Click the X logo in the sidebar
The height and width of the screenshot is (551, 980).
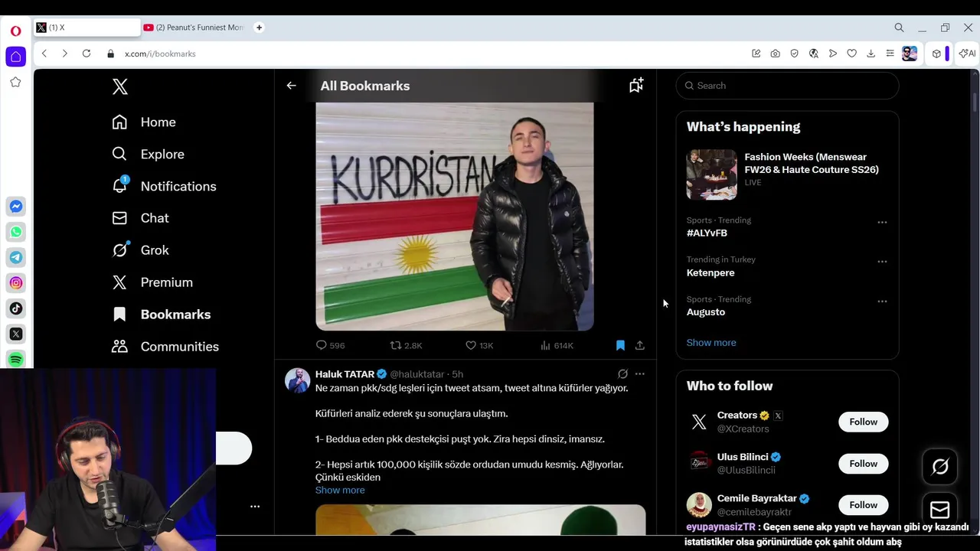[x=120, y=86]
